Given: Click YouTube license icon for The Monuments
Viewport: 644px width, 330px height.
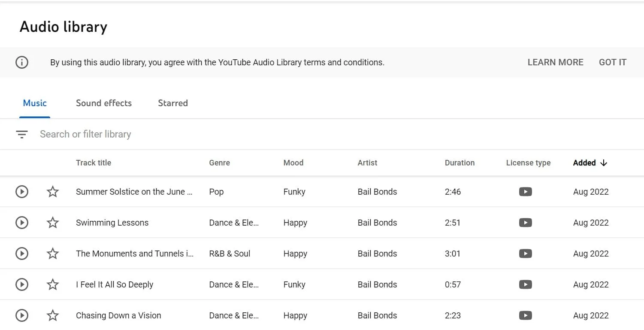Looking at the screenshot, I should coord(526,254).
